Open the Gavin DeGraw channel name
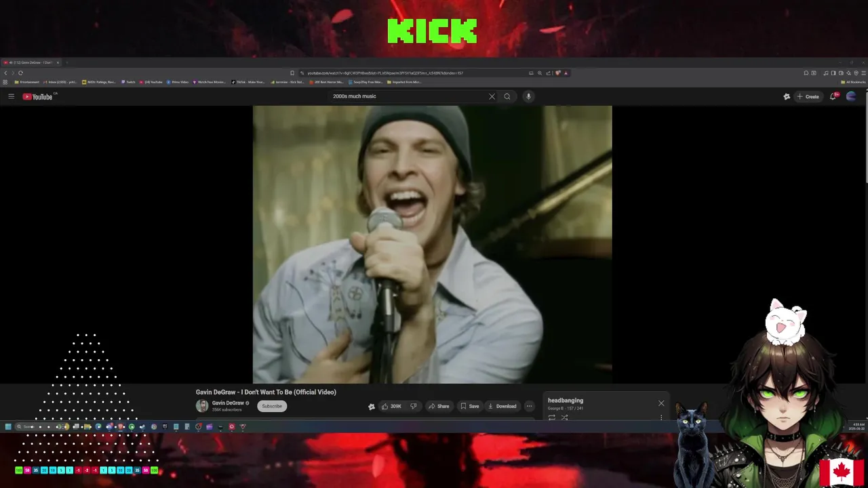The image size is (868, 488). click(228, 403)
